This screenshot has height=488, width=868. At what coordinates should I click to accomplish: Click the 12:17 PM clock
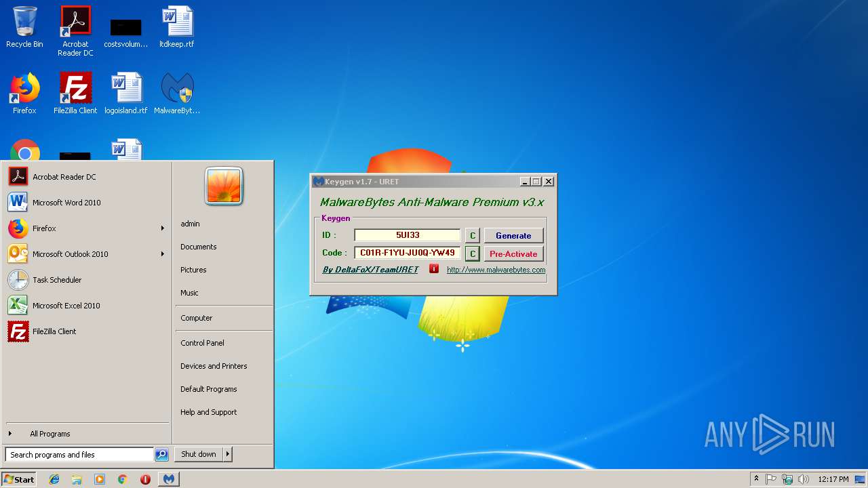[833, 479]
